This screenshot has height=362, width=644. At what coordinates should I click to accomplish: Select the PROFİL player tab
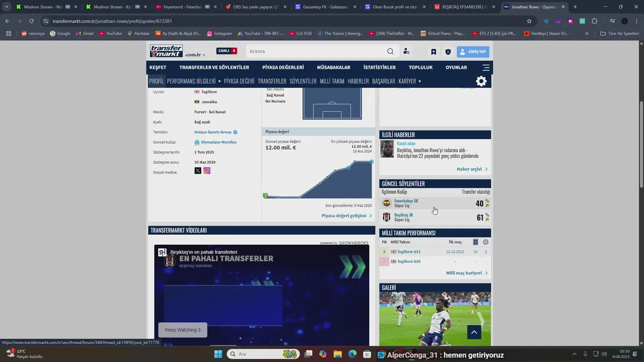click(156, 81)
